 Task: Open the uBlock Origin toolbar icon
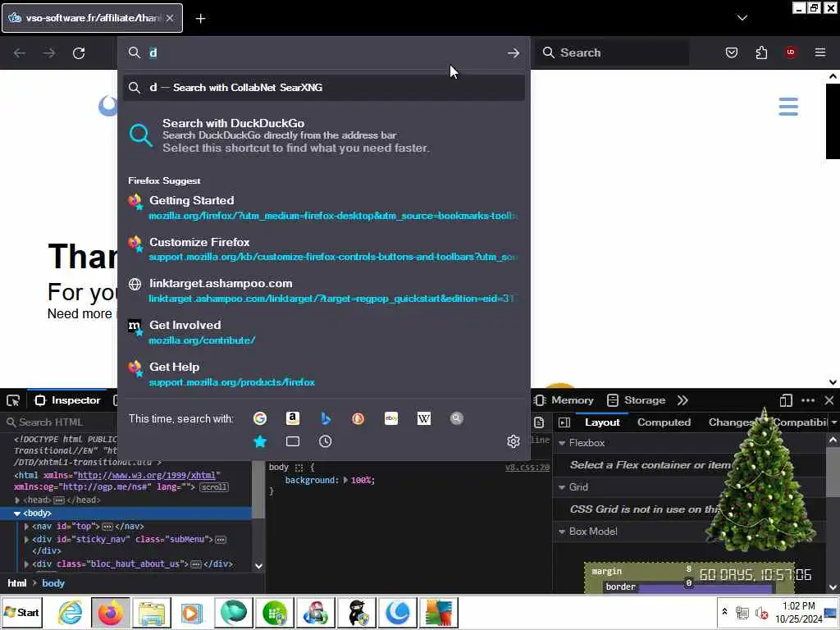[x=791, y=52]
